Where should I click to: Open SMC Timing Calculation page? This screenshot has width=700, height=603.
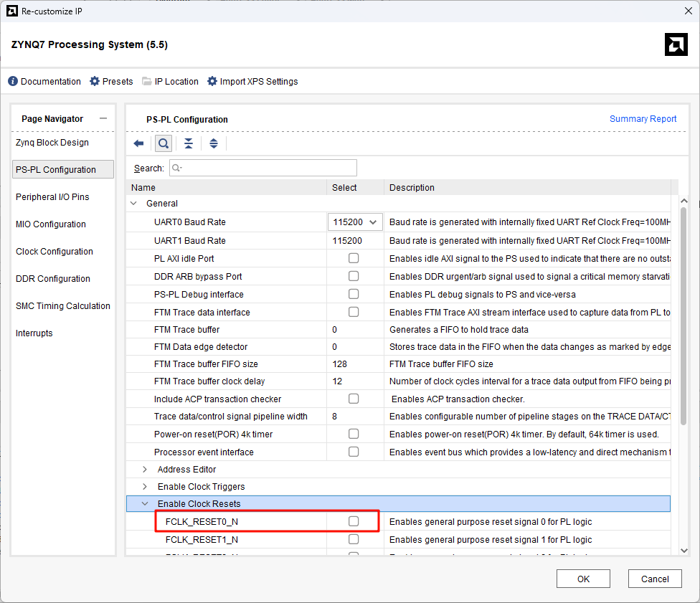tap(62, 305)
